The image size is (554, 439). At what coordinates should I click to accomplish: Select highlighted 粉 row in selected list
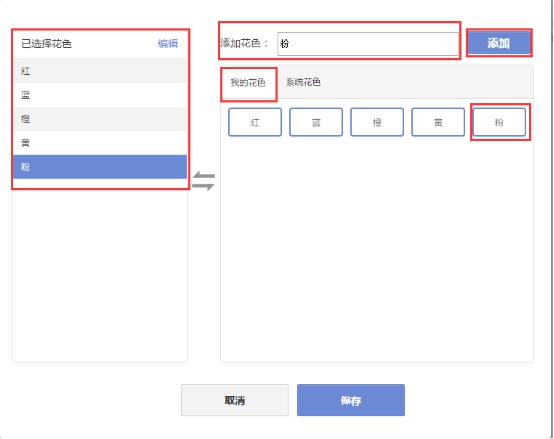tap(100, 167)
